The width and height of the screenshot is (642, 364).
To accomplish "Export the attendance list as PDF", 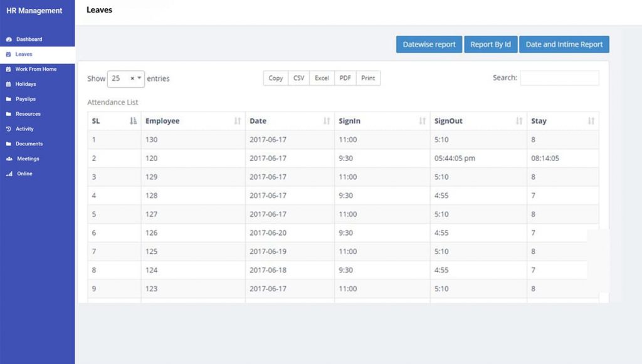I will (x=345, y=78).
